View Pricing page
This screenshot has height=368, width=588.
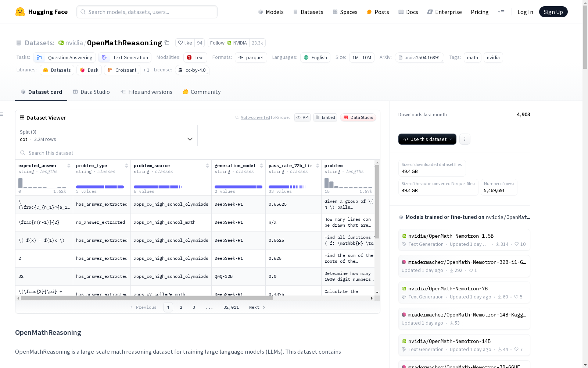point(480,12)
